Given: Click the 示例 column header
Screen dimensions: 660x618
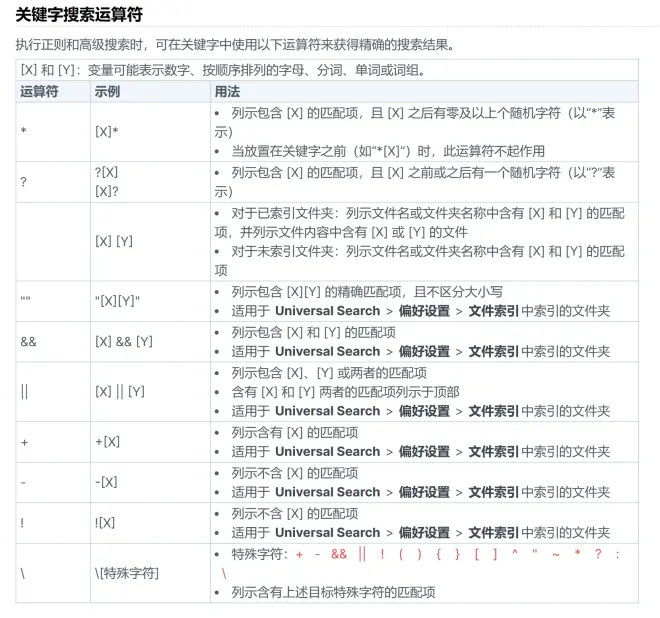Looking at the screenshot, I should point(107,91).
